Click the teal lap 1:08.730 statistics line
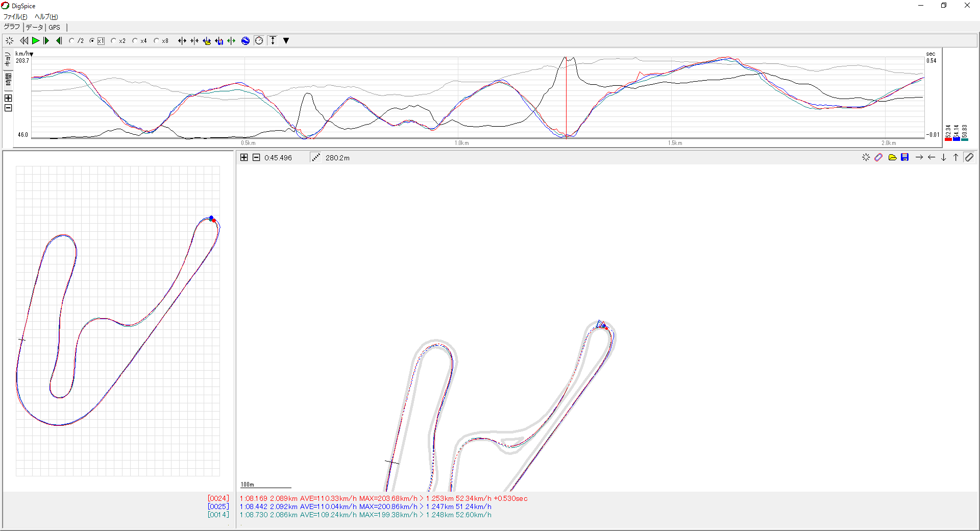This screenshot has height=531, width=980. click(x=365, y=515)
